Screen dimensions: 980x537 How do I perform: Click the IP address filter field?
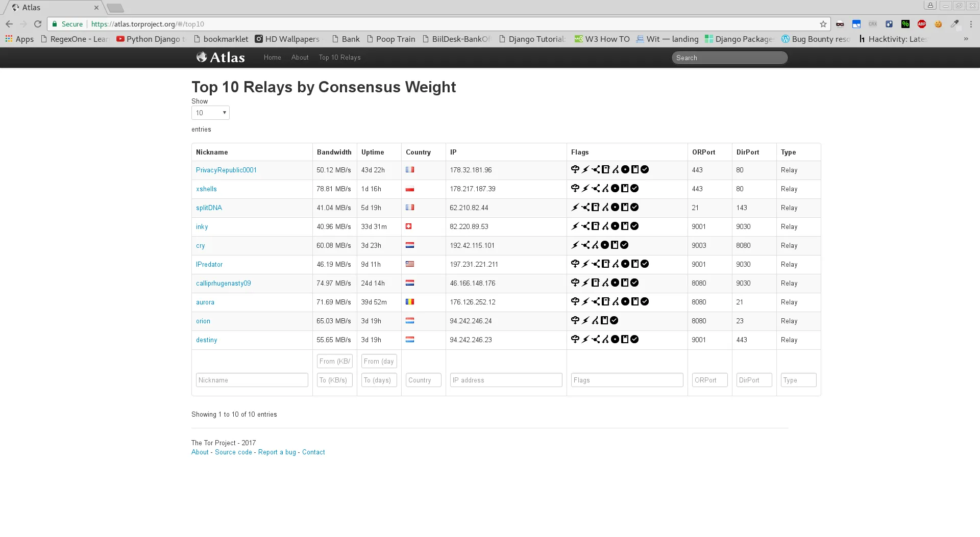(506, 380)
